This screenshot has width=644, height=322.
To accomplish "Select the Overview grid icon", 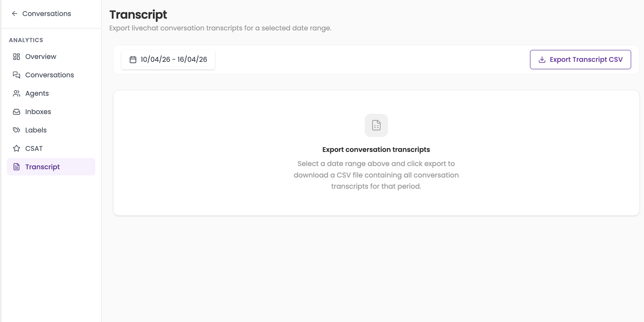I will coord(16,57).
